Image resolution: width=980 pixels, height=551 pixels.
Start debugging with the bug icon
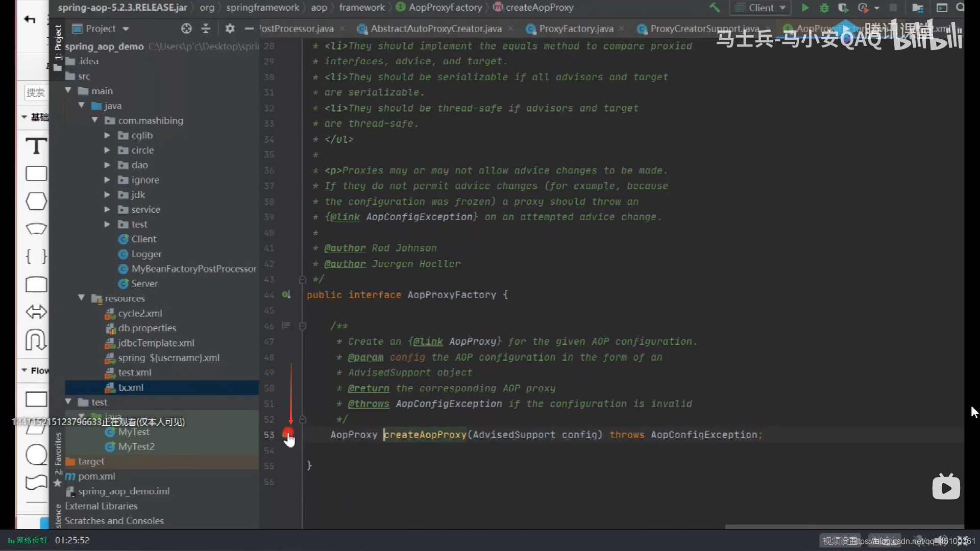pos(824,8)
